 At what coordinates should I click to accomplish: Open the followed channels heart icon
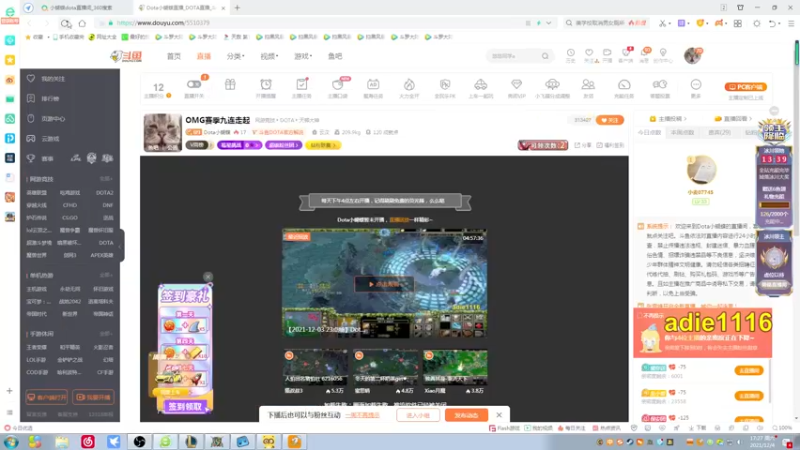point(589,55)
